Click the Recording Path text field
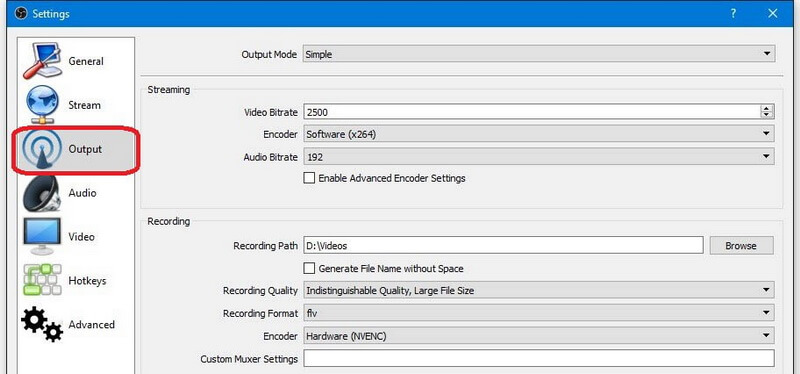This screenshot has width=800, height=374. tap(503, 245)
